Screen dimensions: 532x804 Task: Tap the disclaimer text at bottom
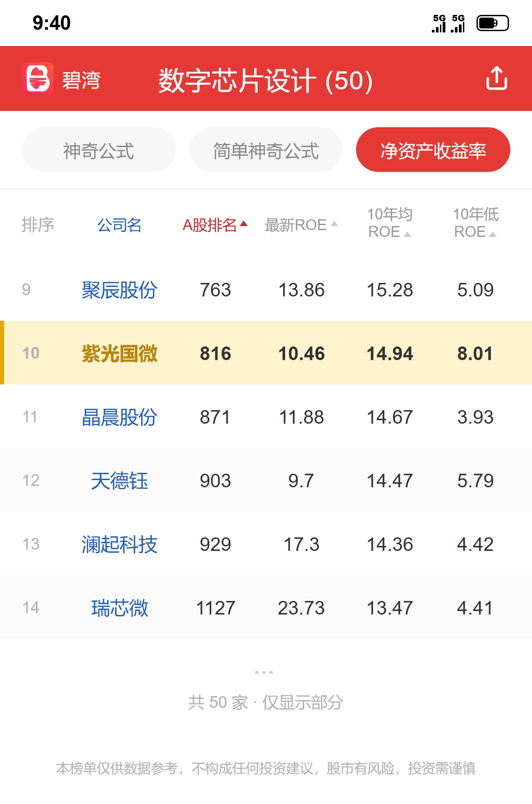coord(266,768)
